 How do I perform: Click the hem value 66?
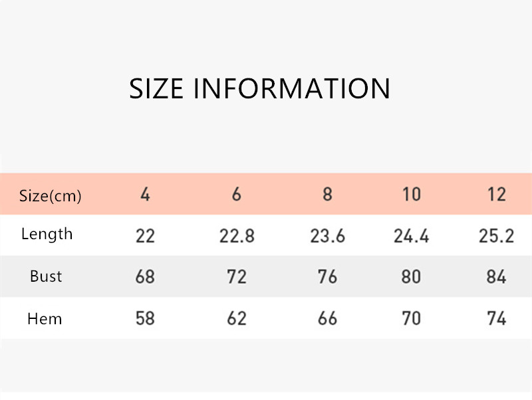[x=327, y=319]
